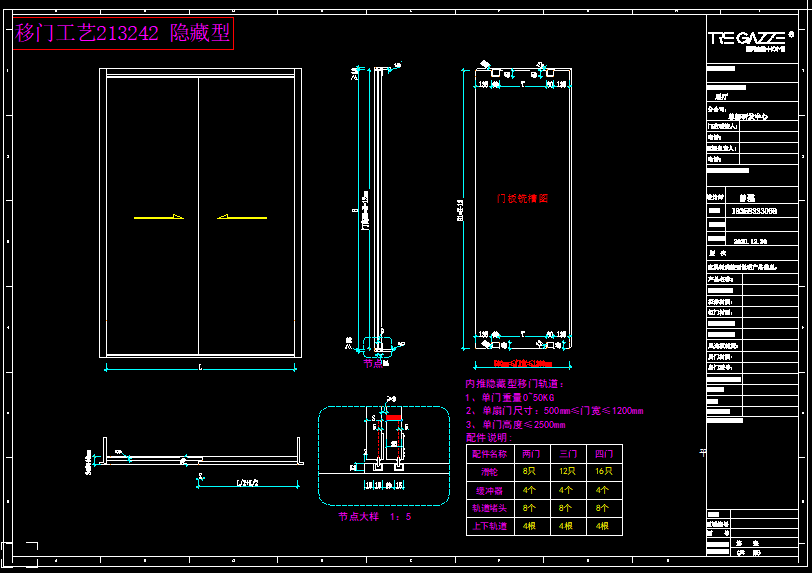Click the 配件说明 label
Viewport: 812px width, 573px height.
(x=488, y=437)
